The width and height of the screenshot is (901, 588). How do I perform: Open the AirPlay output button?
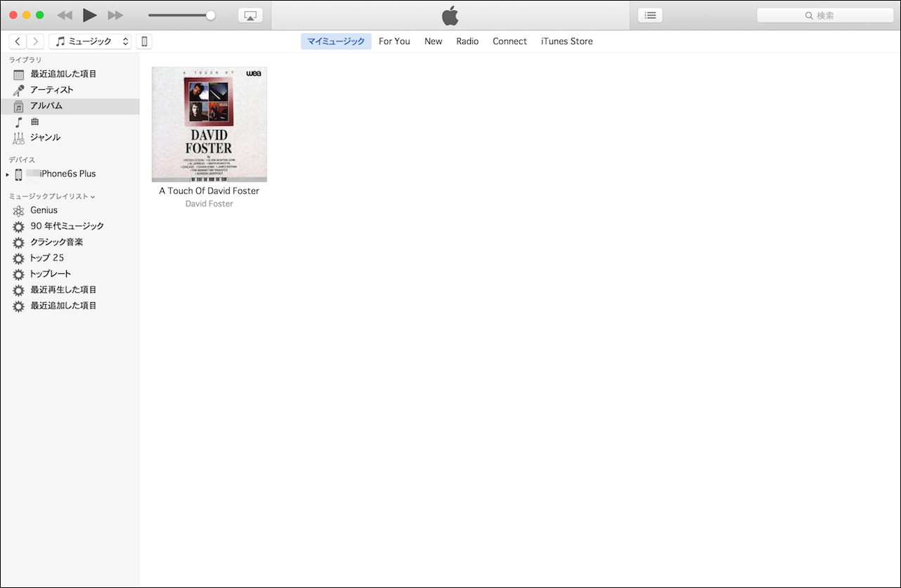[x=250, y=15]
